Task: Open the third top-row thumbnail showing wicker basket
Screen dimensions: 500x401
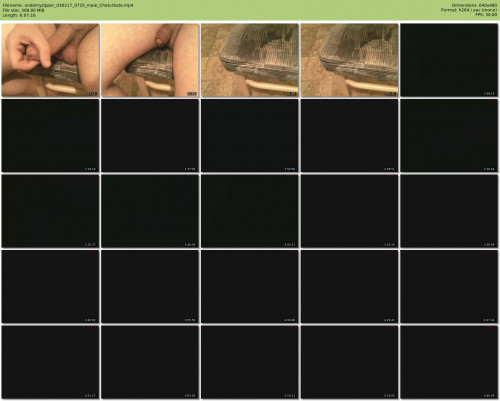Action: (250, 60)
